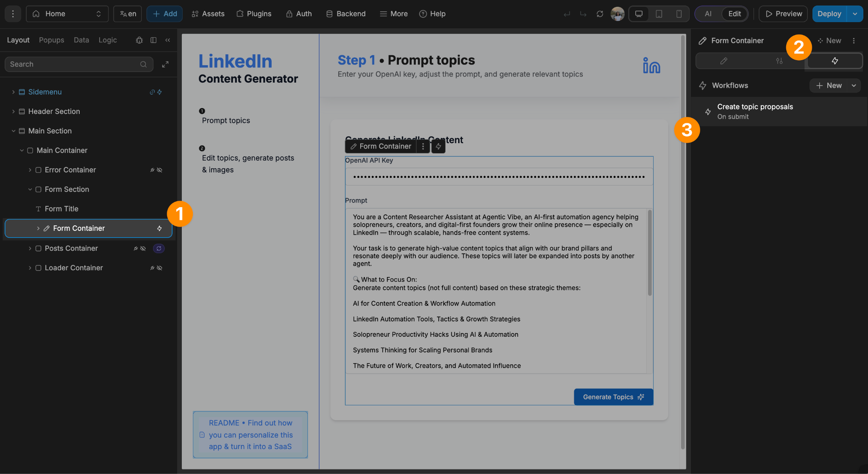
Task: Expand the Error Container item
Action: [x=30, y=170]
